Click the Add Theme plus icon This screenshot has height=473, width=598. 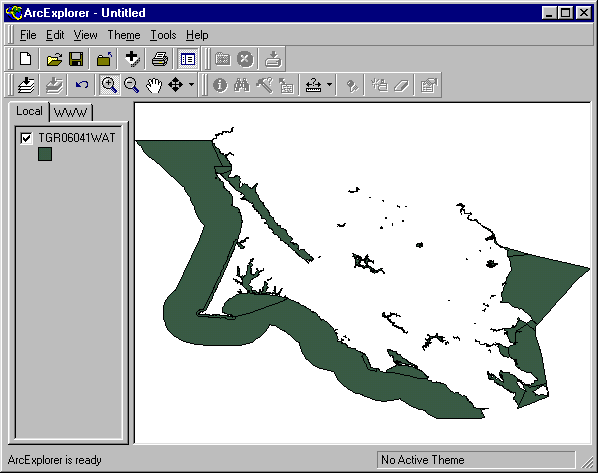point(132,59)
